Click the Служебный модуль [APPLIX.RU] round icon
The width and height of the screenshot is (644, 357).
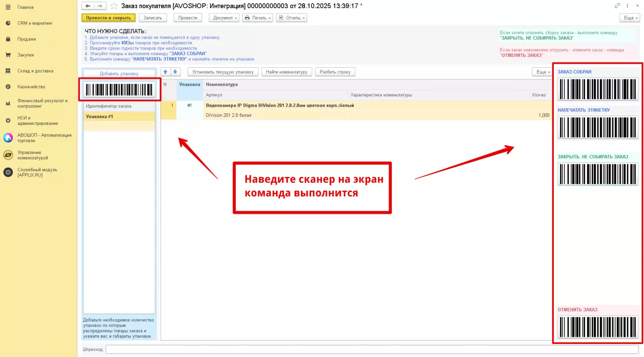[x=8, y=172]
